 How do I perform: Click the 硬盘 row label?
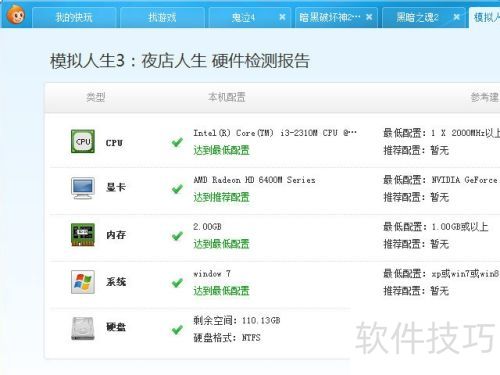(116, 327)
